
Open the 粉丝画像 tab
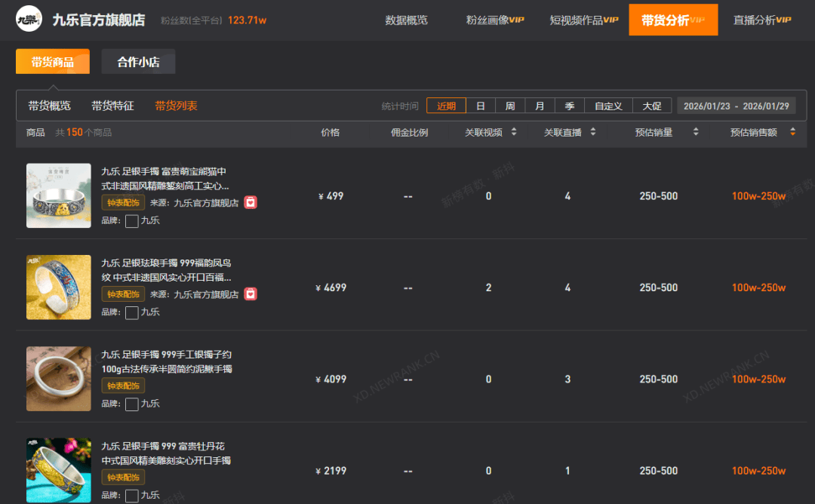coord(494,20)
